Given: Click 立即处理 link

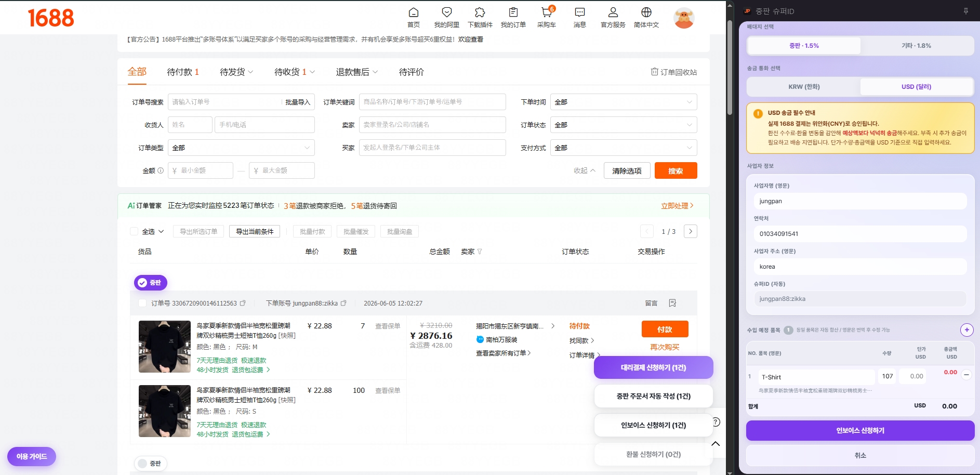Looking at the screenshot, I should (677, 206).
